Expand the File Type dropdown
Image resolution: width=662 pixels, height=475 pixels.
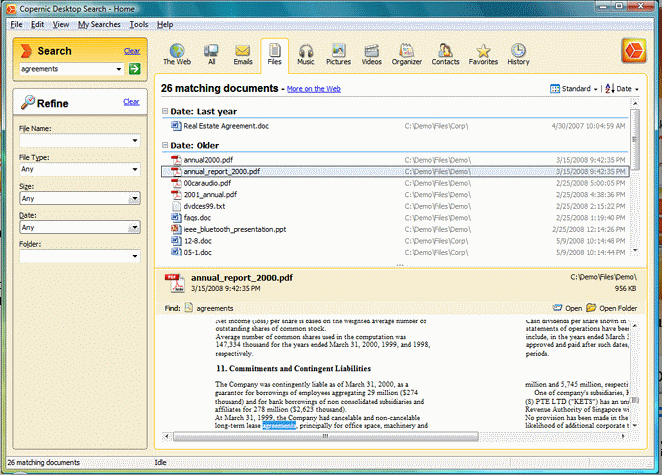click(x=134, y=169)
